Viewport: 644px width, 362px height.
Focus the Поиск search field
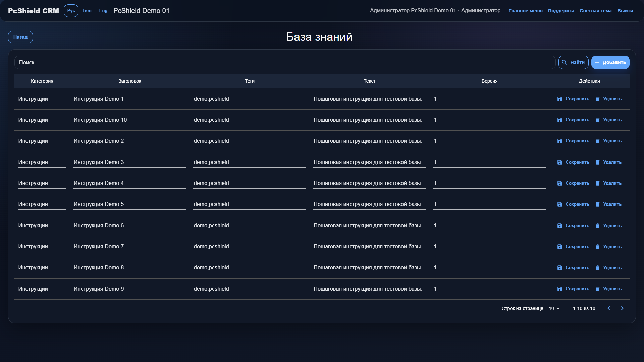click(x=285, y=62)
